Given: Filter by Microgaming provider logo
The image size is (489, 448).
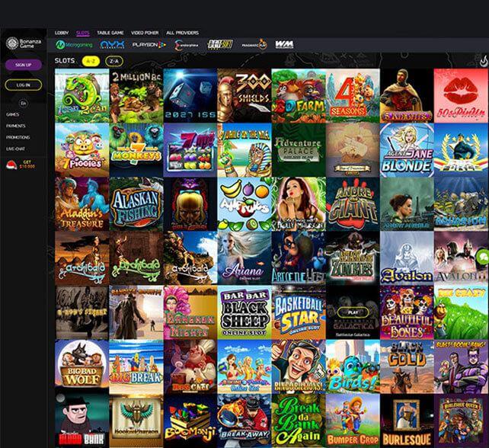Looking at the screenshot, I should pos(74,45).
